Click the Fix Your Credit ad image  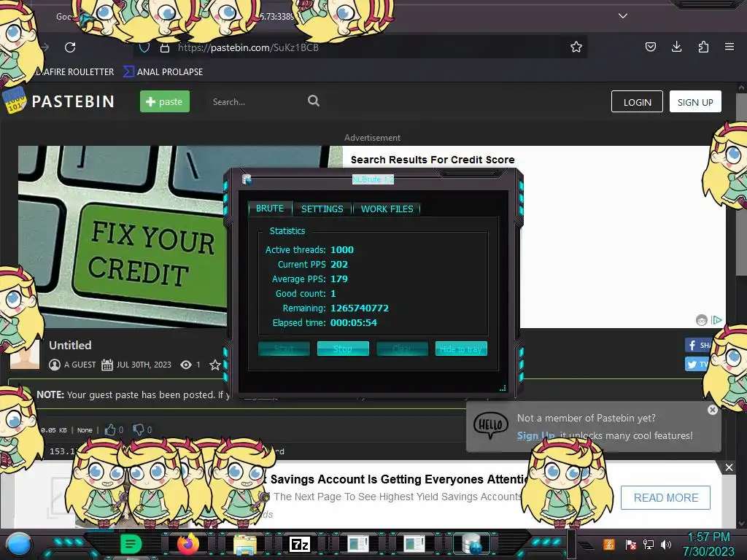tap(123, 237)
